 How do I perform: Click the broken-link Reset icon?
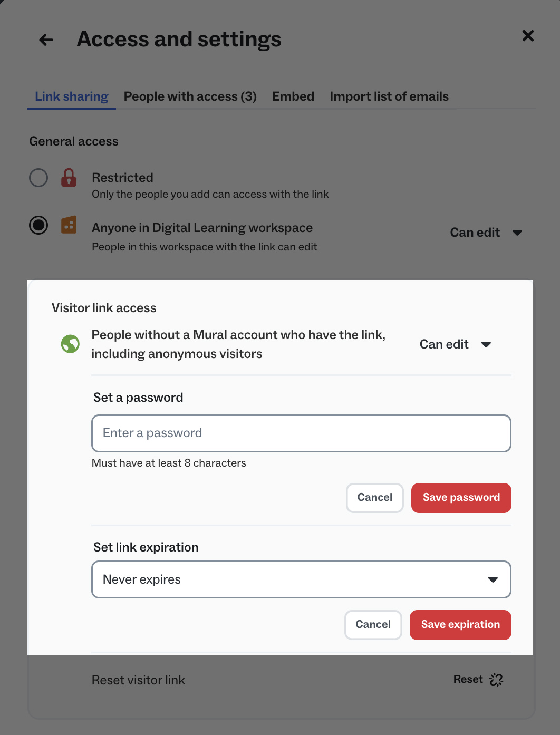pyautogui.click(x=496, y=680)
